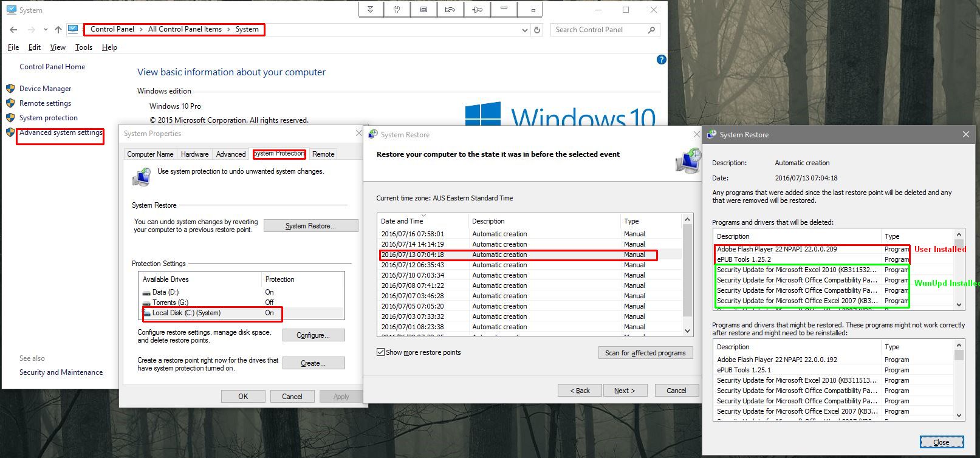Click the restore points list scrollbar thumb
The height and width of the screenshot is (458, 980).
coord(688,270)
